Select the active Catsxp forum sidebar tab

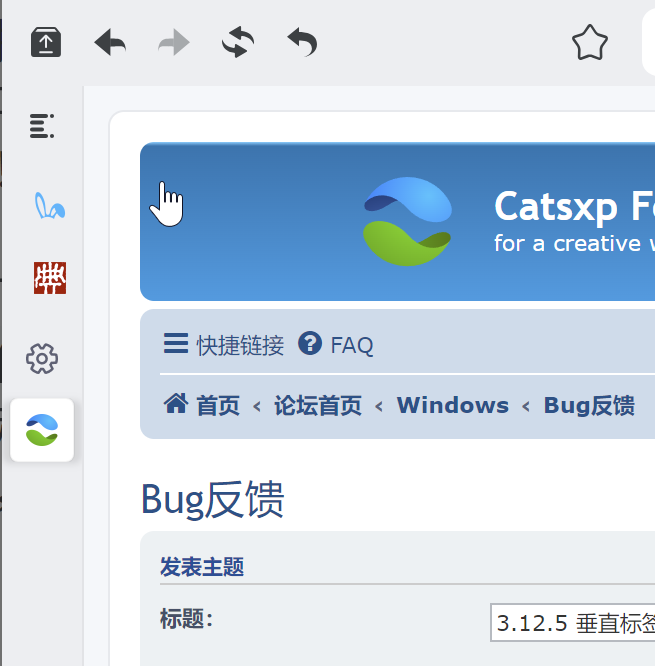42,430
